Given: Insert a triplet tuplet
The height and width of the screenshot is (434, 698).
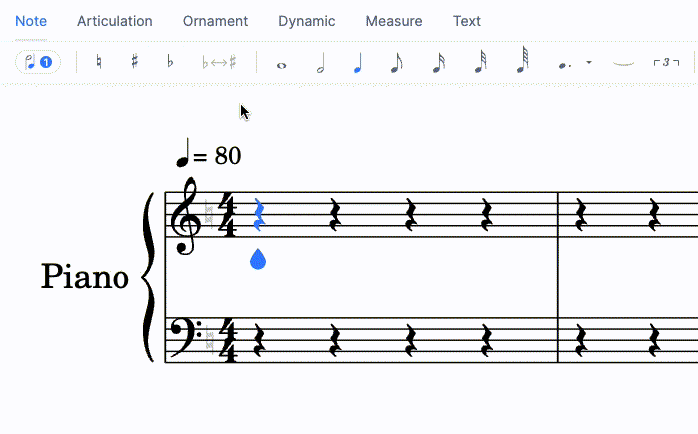Looking at the screenshot, I should coord(666,63).
